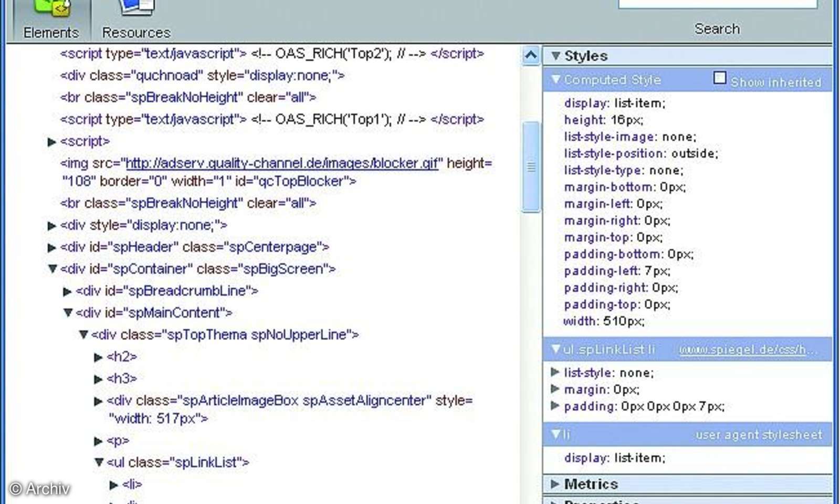Open the blocker.gif image URL link
The width and height of the screenshot is (840, 504).
tap(281, 163)
